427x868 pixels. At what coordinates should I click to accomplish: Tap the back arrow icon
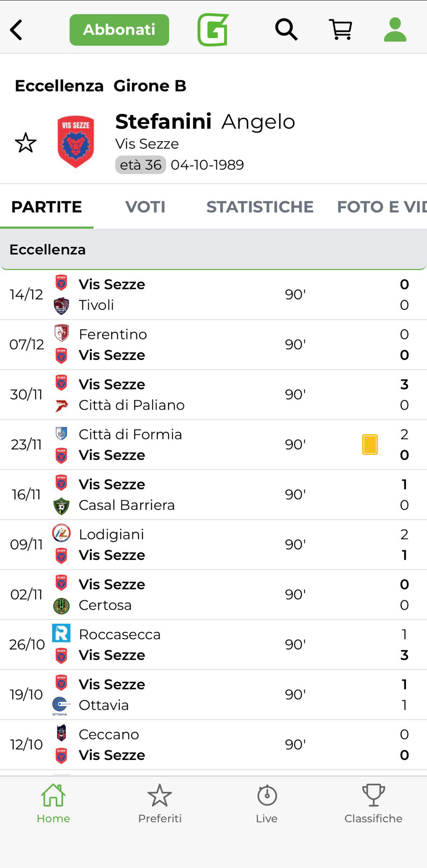[16, 30]
